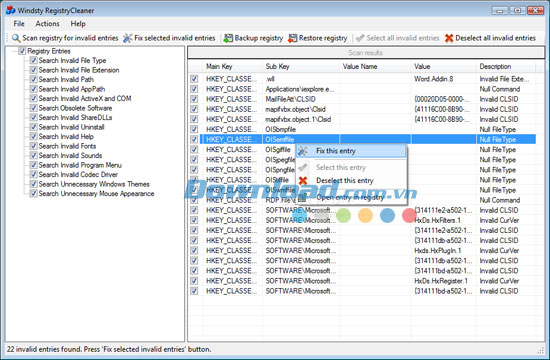Uncheck the MailFileAtt\CLSID row checkbox

[x=194, y=99]
